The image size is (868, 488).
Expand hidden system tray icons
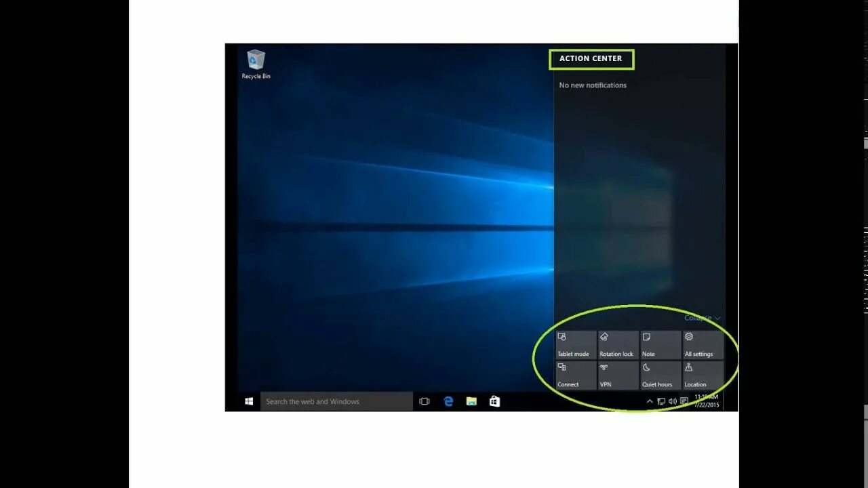pos(650,401)
